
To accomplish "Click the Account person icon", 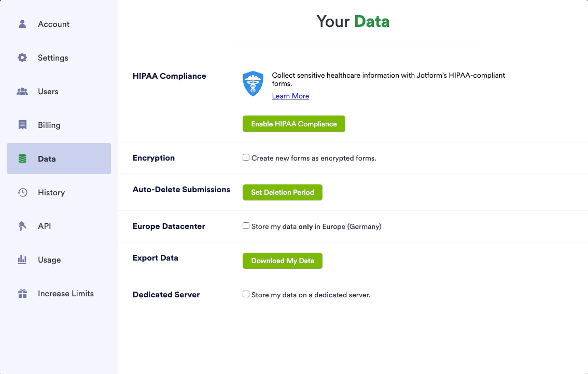I will [22, 24].
